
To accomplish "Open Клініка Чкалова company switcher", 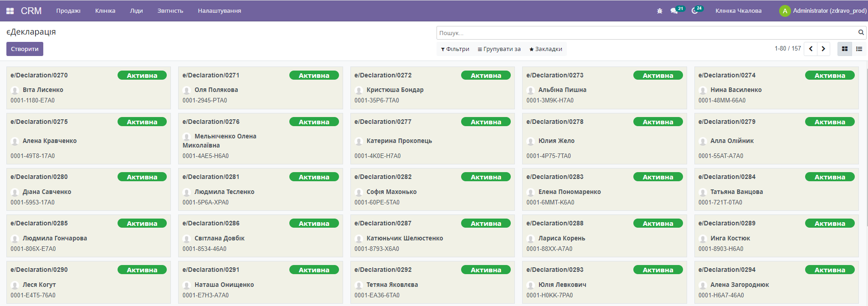I will pyautogui.click(x=738, y=11).
